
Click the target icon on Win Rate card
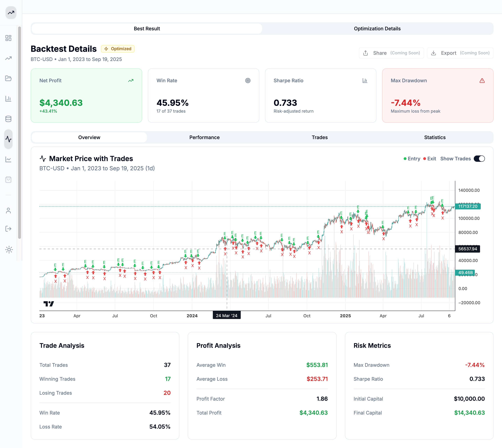248,81
